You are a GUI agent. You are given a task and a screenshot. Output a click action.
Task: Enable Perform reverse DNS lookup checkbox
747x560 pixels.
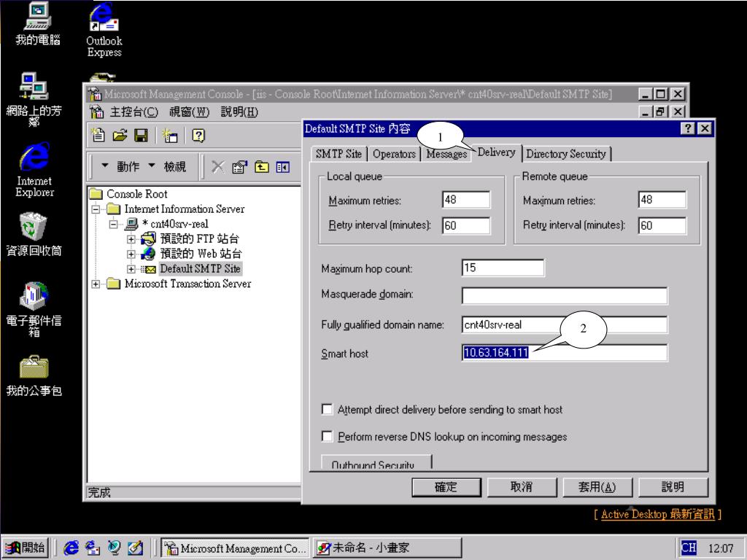328,436
